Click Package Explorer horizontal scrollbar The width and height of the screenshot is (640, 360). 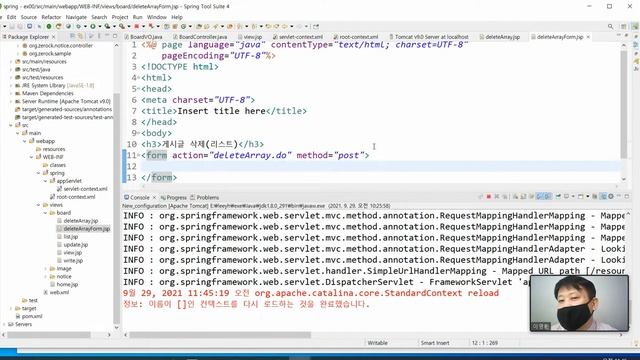tap(49, 335)
